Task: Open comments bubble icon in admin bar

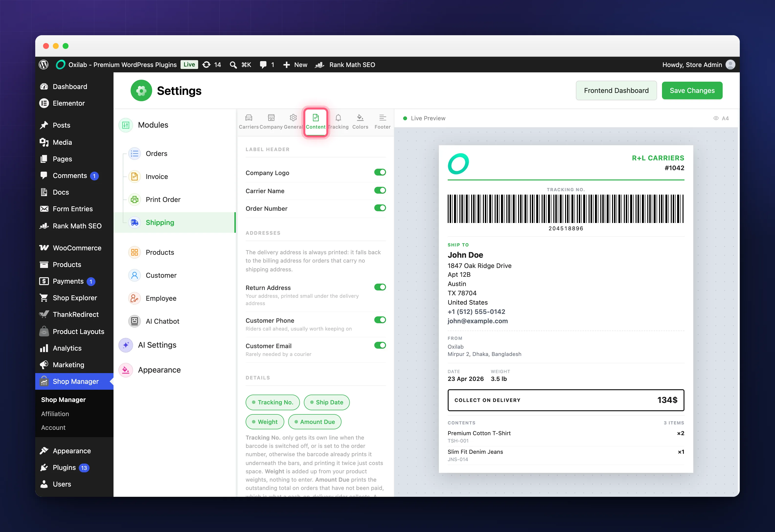Action: tap(263, 65)
